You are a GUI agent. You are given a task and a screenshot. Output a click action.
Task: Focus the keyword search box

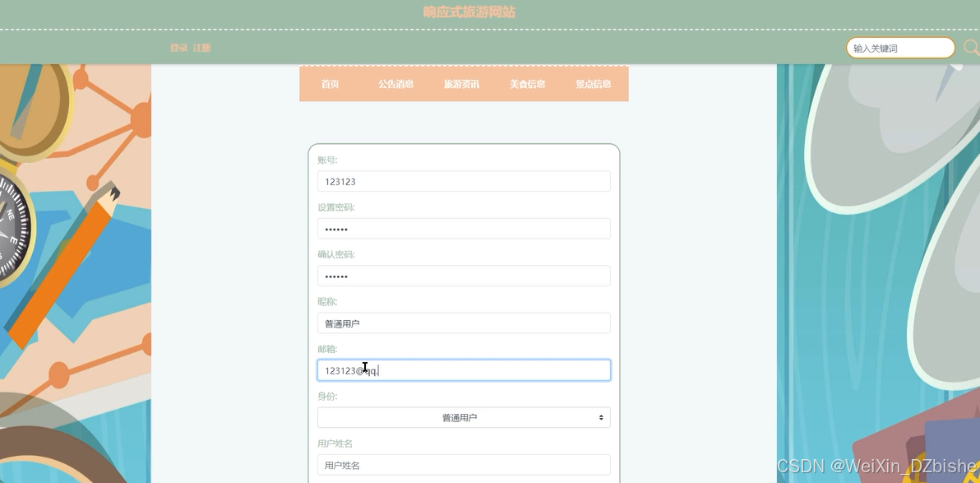pyautogui.click(x=900, y=49)
